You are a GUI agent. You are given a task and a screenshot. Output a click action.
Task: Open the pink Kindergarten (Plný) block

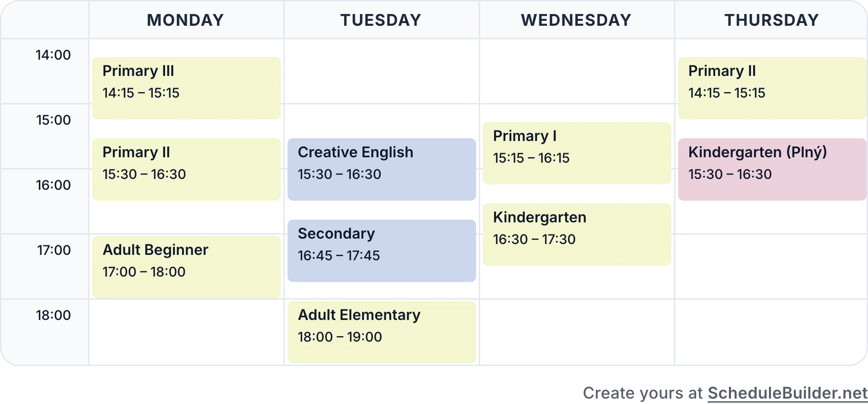772,169
